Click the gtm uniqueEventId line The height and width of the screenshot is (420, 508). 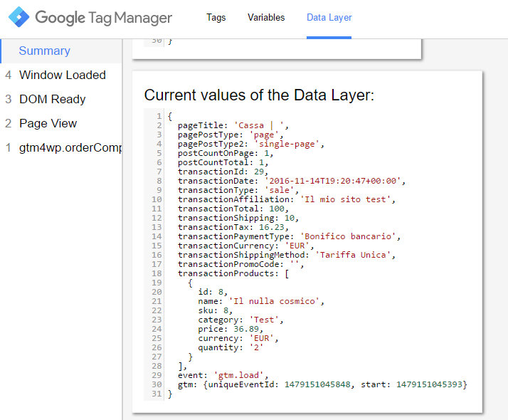tap(322, 384)
